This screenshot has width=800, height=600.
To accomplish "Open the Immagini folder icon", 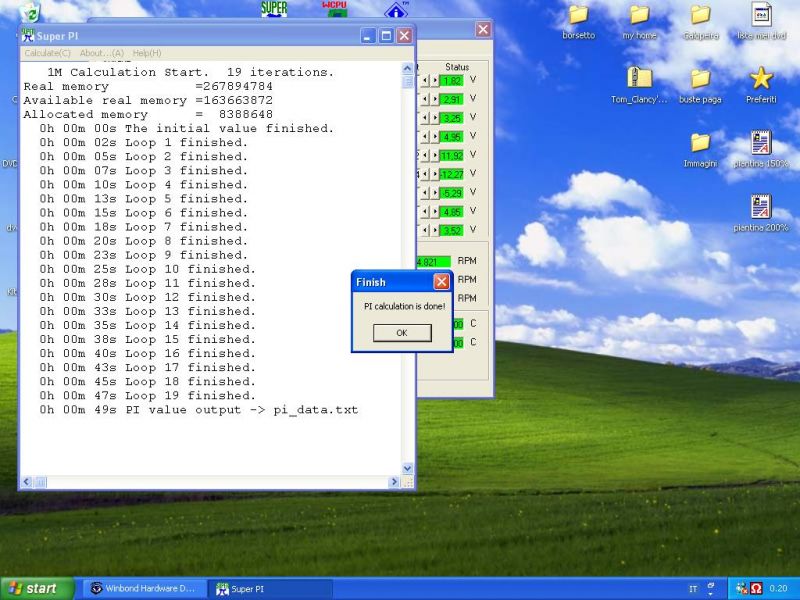I will click(701, 150).
